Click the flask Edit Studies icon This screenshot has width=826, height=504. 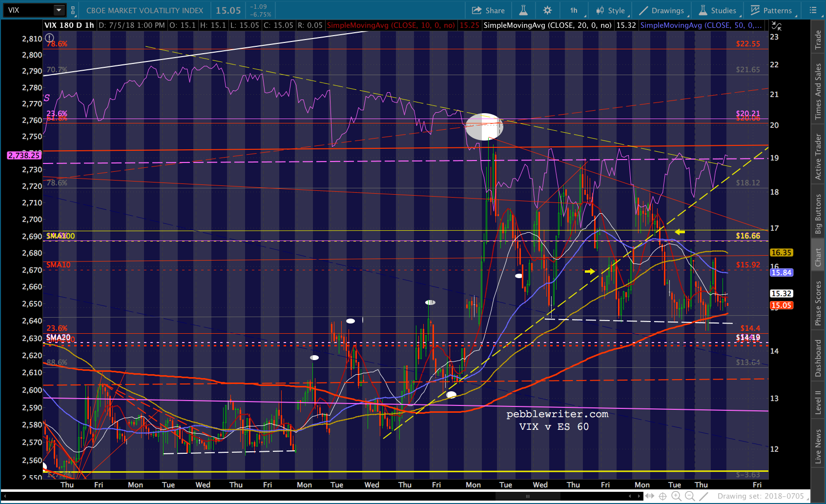[x=523, y=10]
